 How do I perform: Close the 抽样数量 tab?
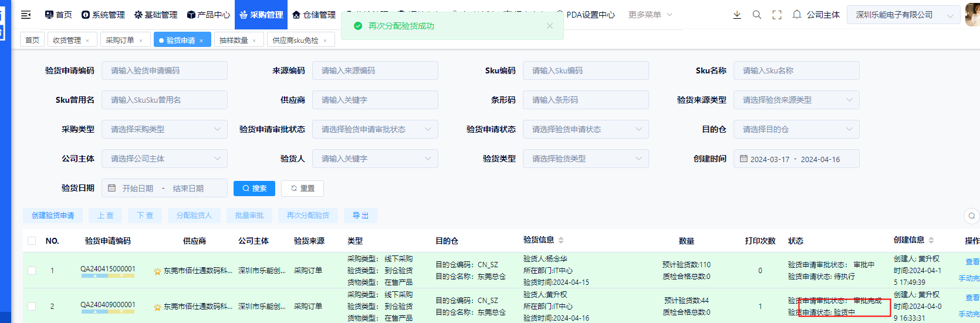(x=254, y=41)
